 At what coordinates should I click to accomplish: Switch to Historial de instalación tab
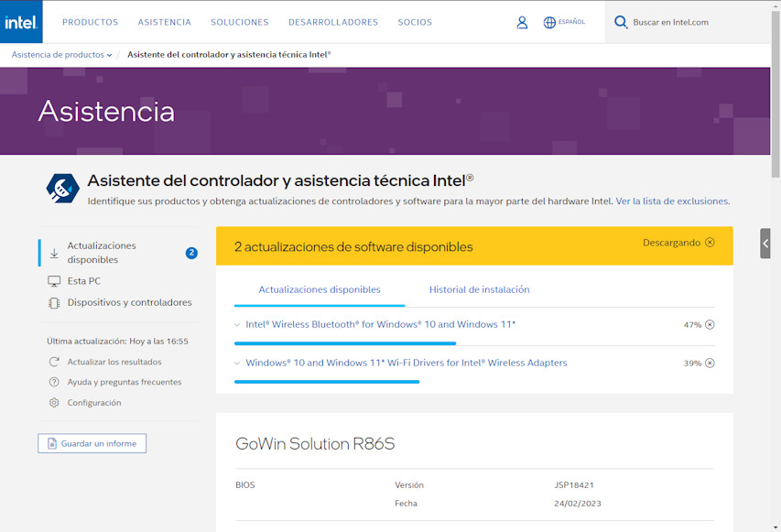coord(479,289)
